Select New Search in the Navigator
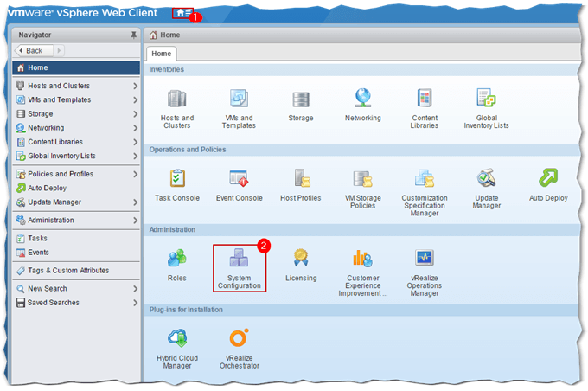588x391 pixels. click(x=76, y=289)
